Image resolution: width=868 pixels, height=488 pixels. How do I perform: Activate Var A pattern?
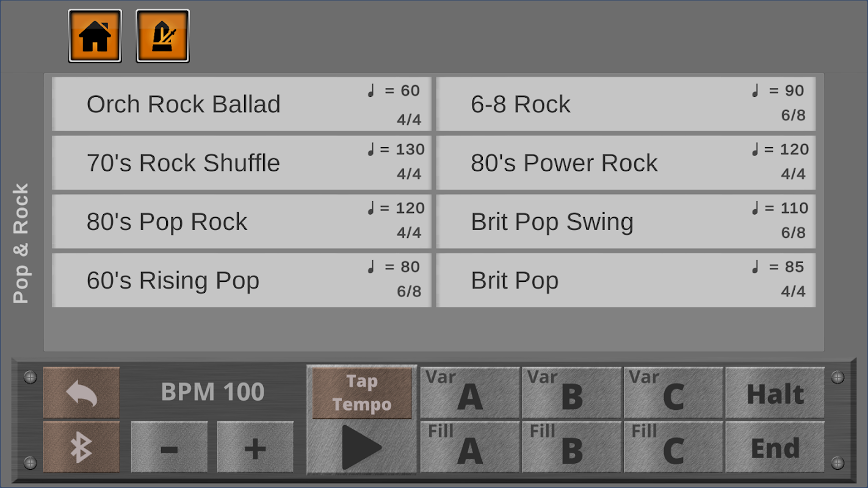pos(469,393)
